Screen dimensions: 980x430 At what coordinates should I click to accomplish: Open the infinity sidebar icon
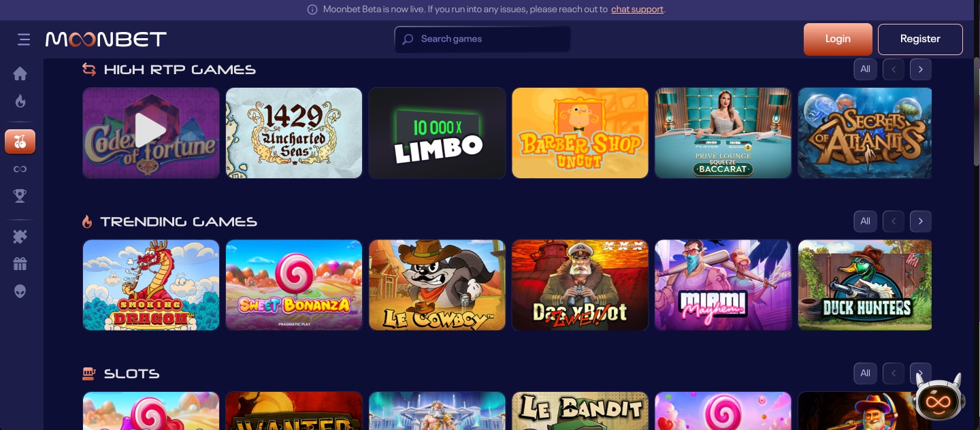pos(20,169)
